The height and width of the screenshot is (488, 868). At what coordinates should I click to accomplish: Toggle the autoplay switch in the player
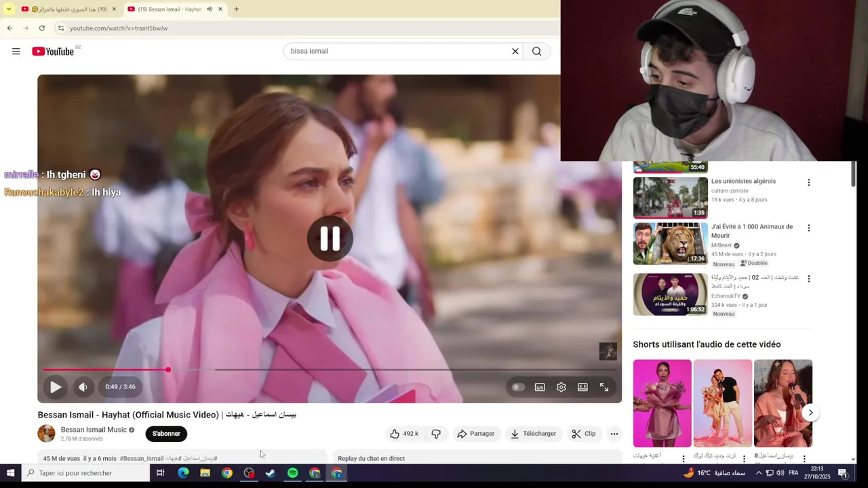[518, 387]
